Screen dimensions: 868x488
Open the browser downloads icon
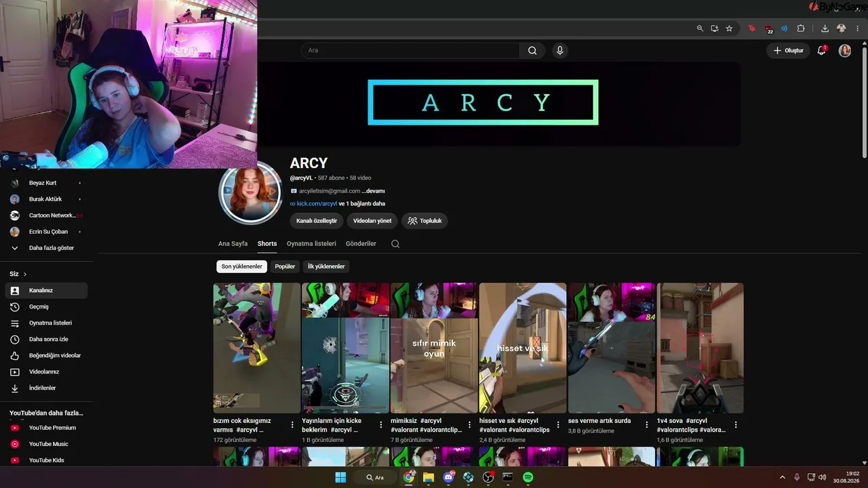[x=825, y=28]
